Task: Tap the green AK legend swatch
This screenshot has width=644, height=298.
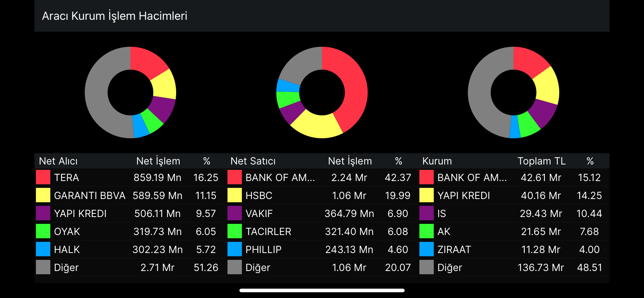Action: pos(427,231)
